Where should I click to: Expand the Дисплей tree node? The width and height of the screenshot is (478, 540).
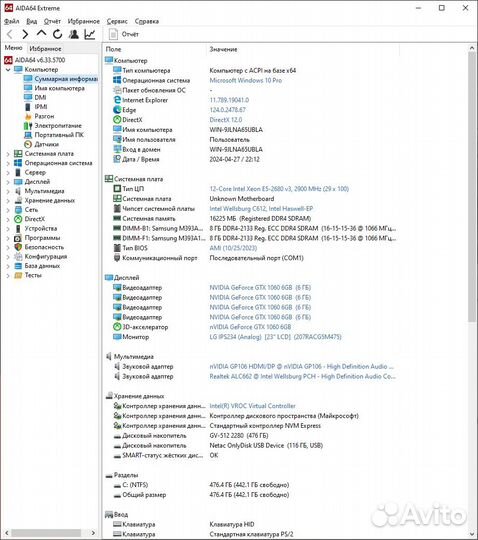(8, 182)
